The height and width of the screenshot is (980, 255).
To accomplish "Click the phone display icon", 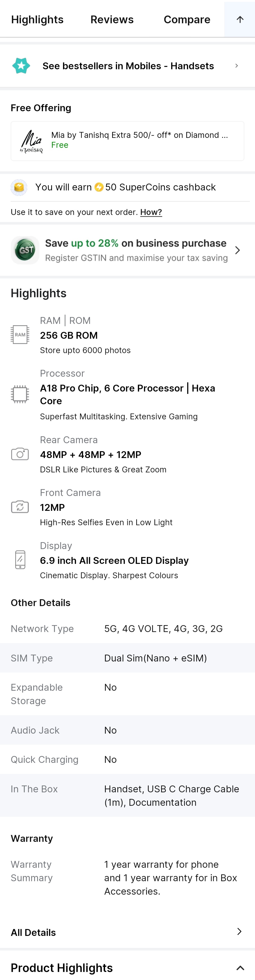I will click(x=20, y=560).
